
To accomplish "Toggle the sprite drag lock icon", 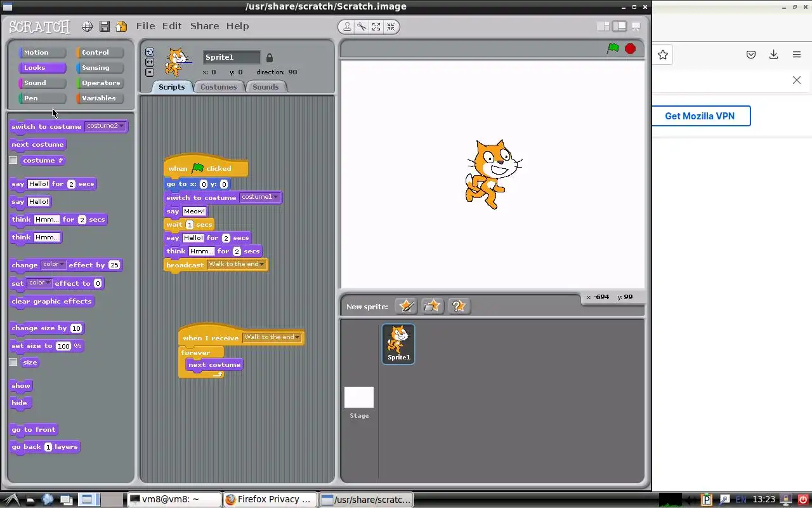I will [x=269, y=57].
